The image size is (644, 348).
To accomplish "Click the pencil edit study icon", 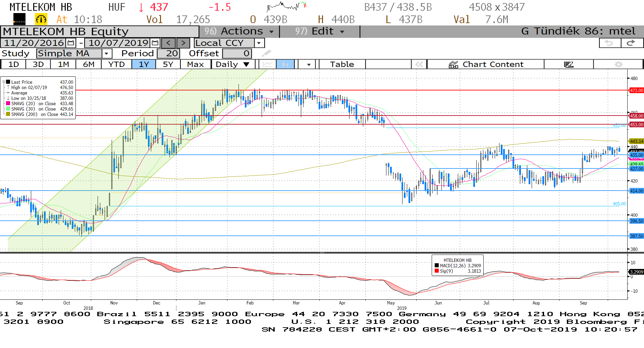I will [266, 53].
